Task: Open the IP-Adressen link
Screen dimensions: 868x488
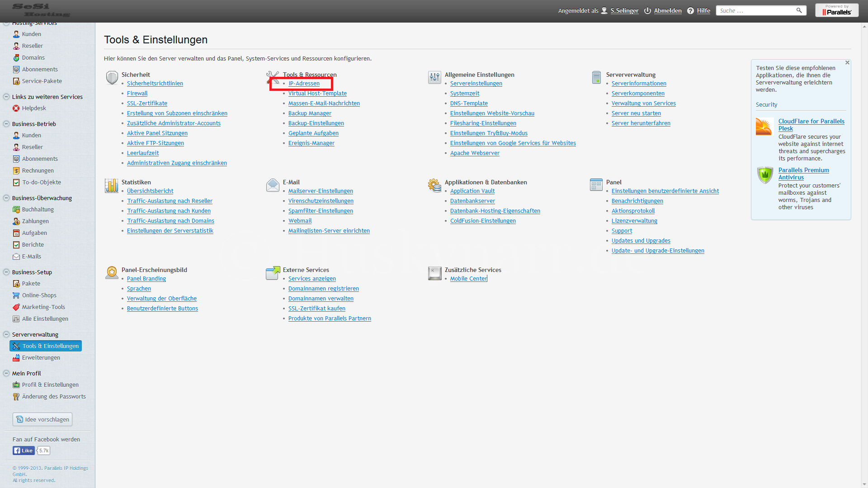Action: (304, 84)
